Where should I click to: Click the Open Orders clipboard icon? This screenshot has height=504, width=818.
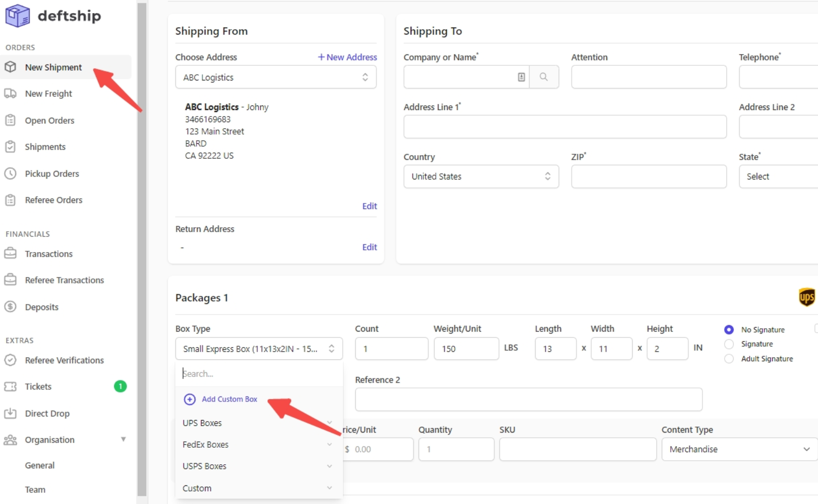pyautogui.click(x=11, y=120)
